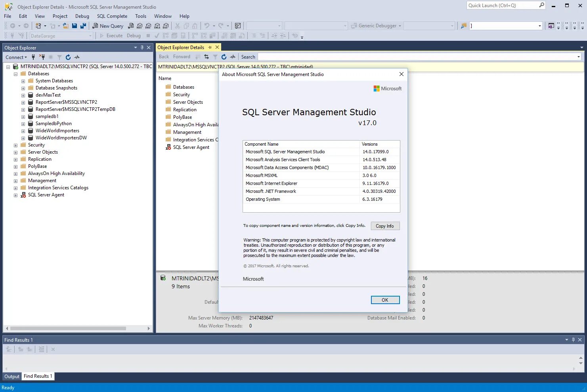587x392 pixels.
Task: Expand the Security node in Object Explorer
Action: pyautogui.click(x=15, y=145)
